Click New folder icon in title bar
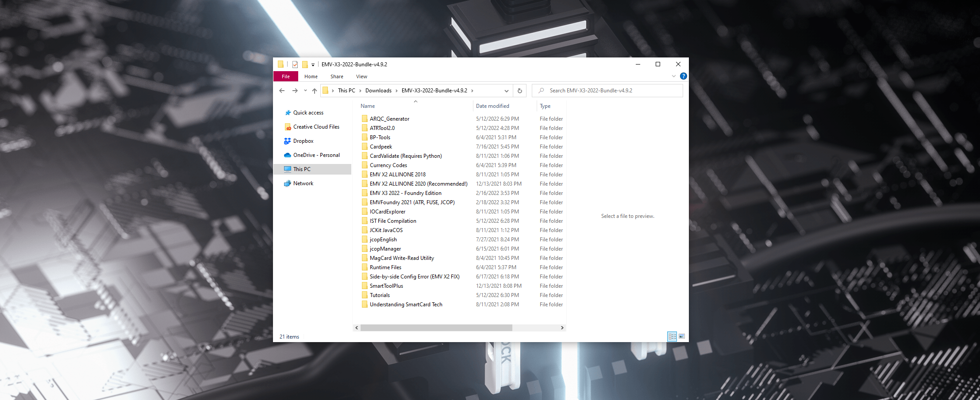This screenshot has width=980, height=400. click(x=305, y=65)
